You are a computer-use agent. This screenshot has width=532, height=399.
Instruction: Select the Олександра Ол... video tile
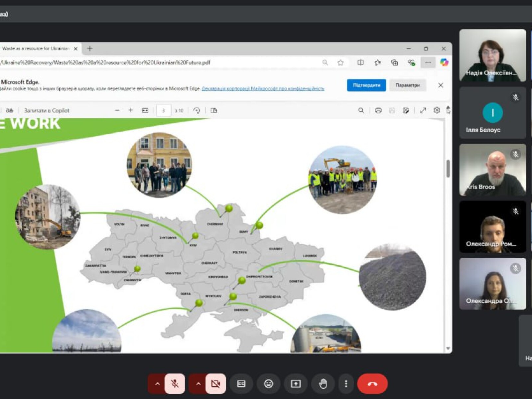(x=493, y=284)
